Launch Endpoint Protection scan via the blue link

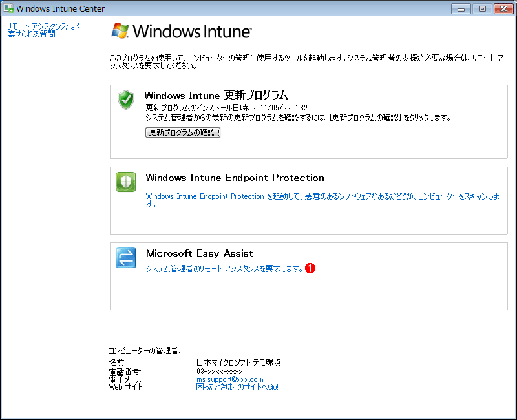(x=322, y=200)
